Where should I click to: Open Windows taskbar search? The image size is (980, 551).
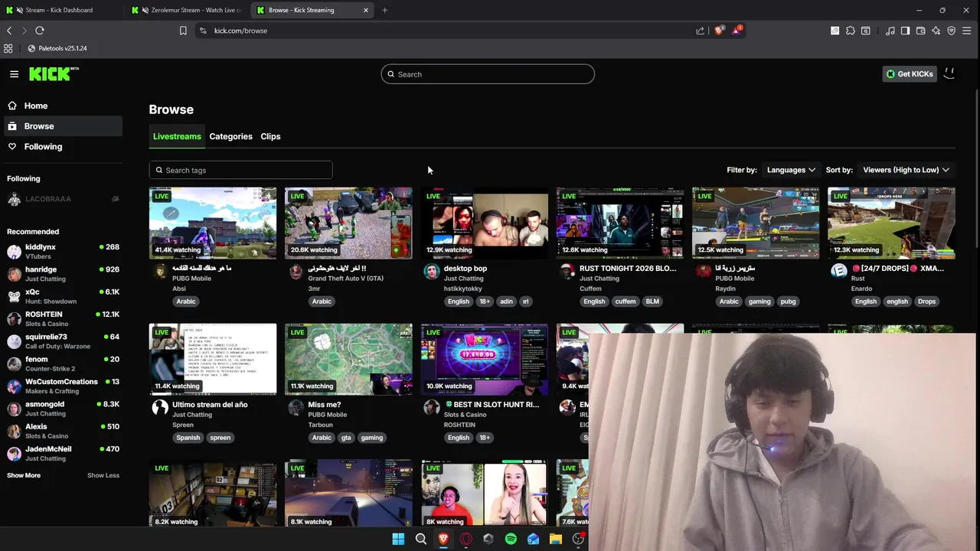coord(420,539)
